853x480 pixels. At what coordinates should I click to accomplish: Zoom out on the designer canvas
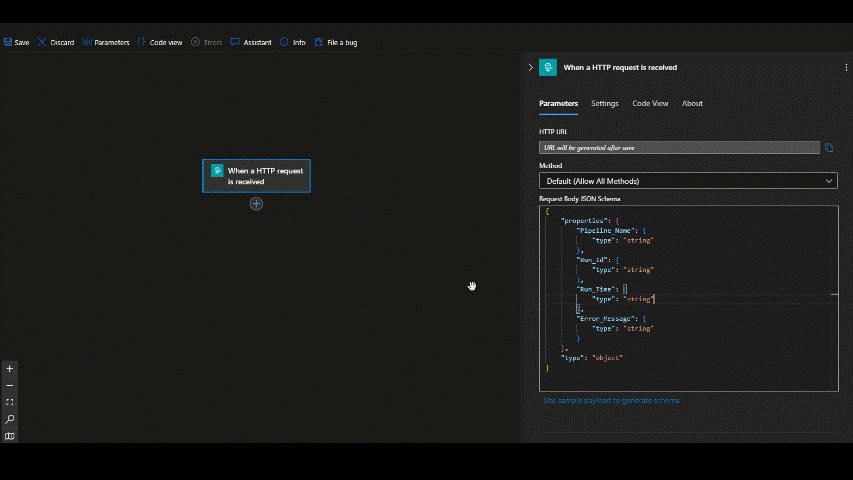tap(10, 385)
